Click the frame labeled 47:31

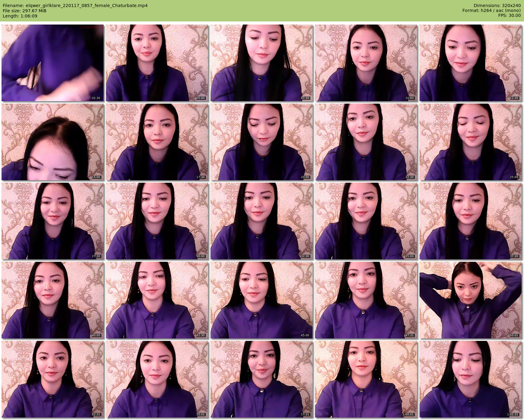pyautogui.click(x=366, y=300)
